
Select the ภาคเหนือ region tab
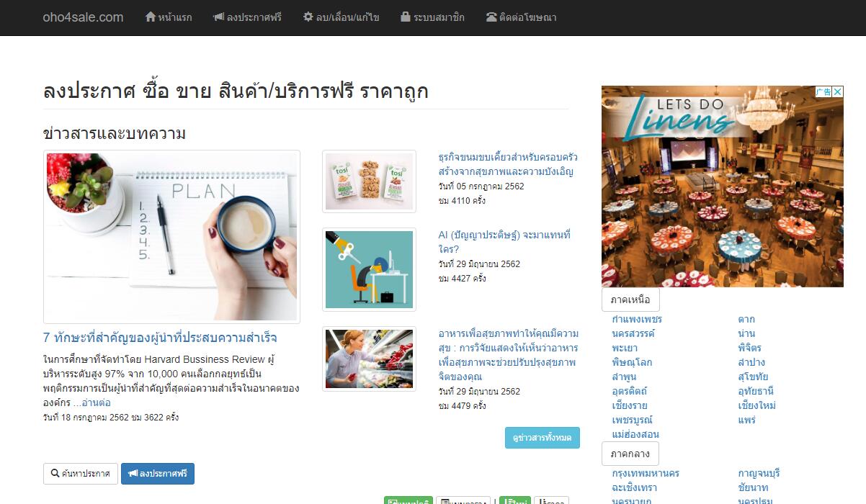[630, 300]
